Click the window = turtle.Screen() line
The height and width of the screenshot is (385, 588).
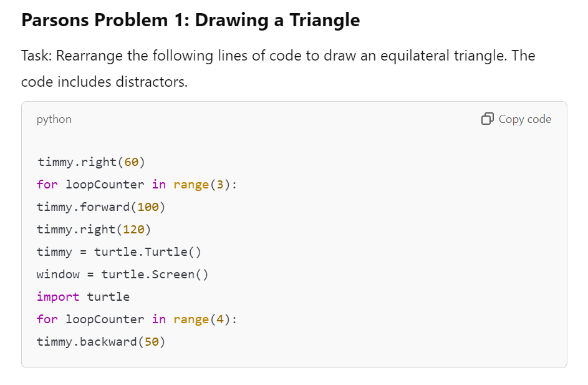point(122,274)
